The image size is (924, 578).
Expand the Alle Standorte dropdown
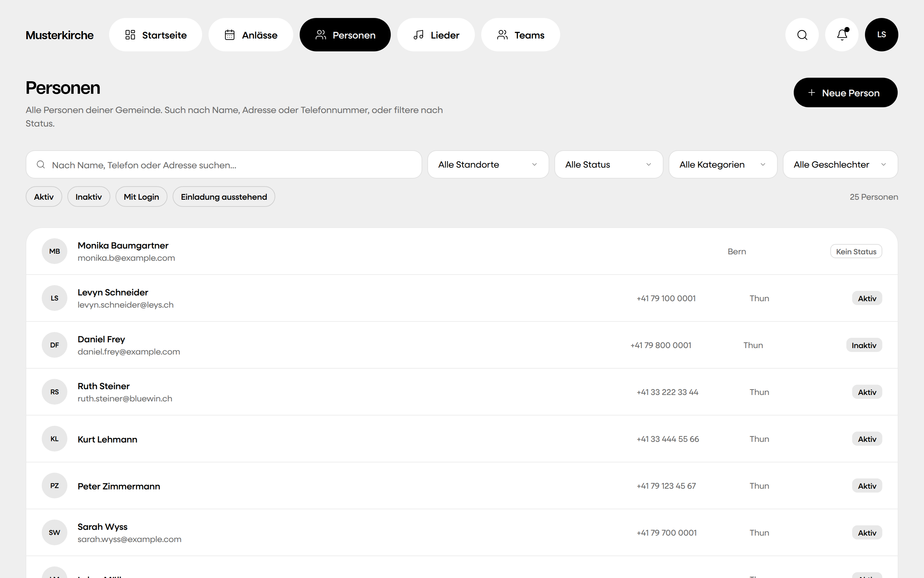click(x=488, y=164)
